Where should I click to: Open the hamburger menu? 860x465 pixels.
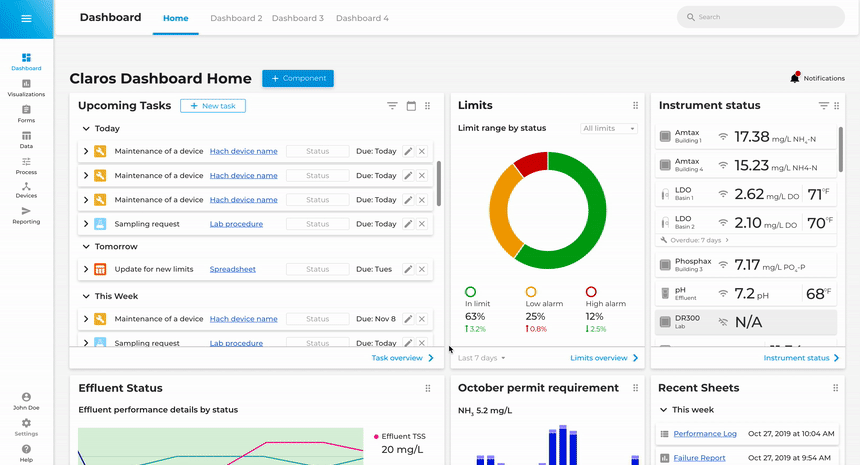pos(26,19)
